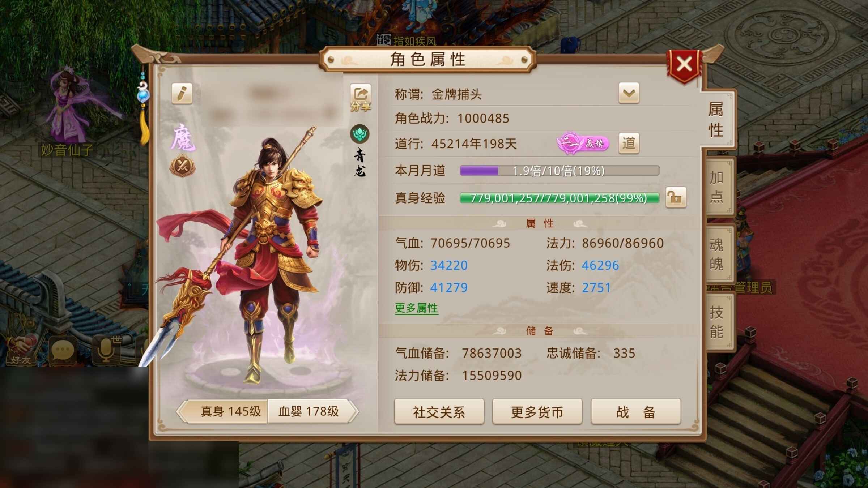
Task: Open the 好友 friends handshake icon
Action: click(x=21, y=349)
